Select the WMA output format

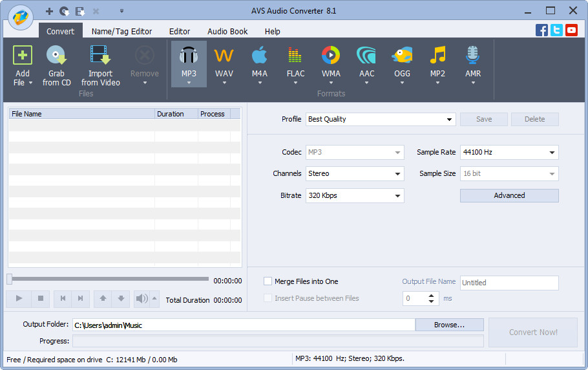pyautogui.click(x=331, y=64)
